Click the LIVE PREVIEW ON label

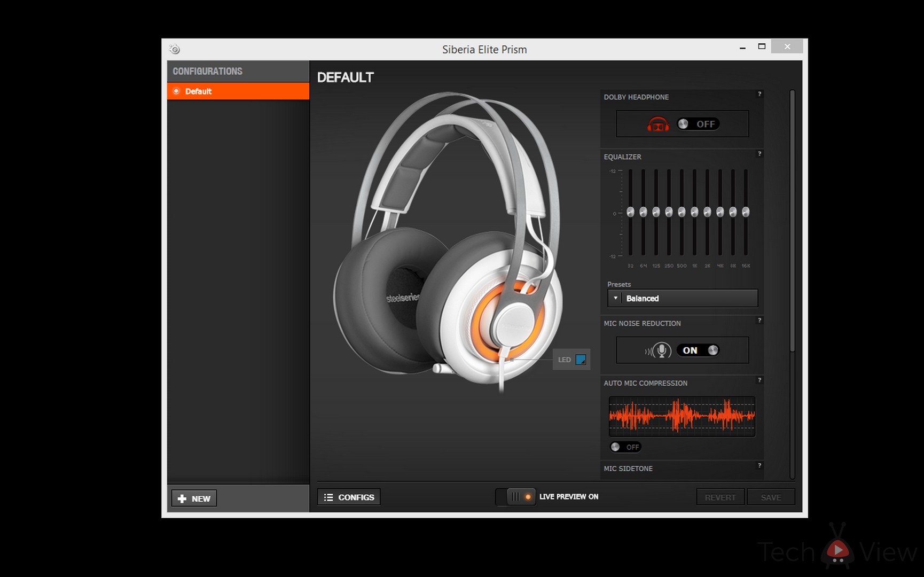click(569, 497)
